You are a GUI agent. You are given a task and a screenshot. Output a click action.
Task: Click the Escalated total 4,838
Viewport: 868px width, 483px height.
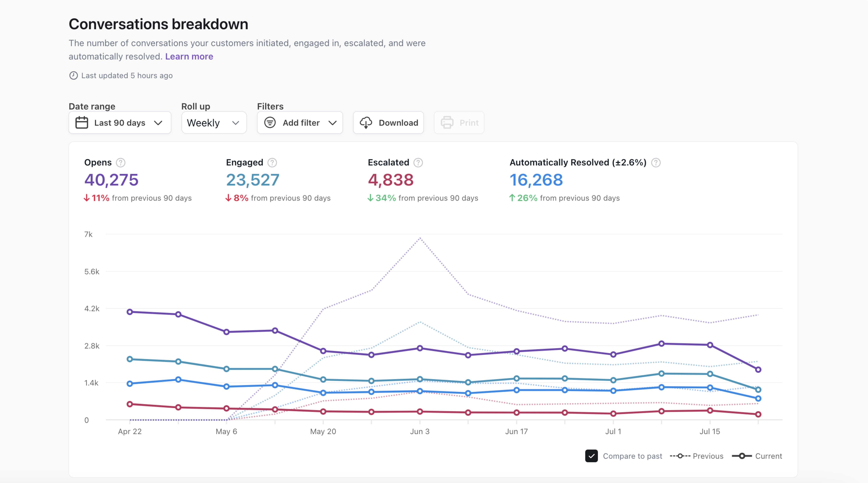pos(391,180)
